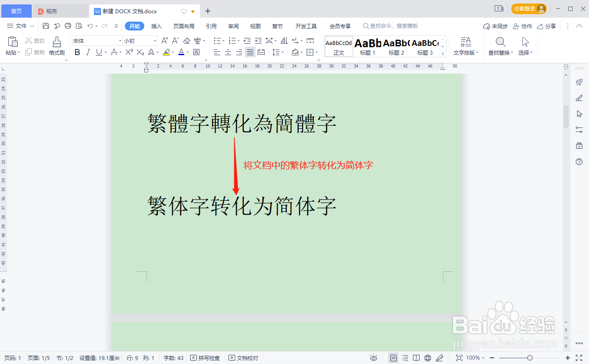The width and height of the screenshot is (589, 364).
Task: Click the Decrease Indent icon
Action: 247,41
